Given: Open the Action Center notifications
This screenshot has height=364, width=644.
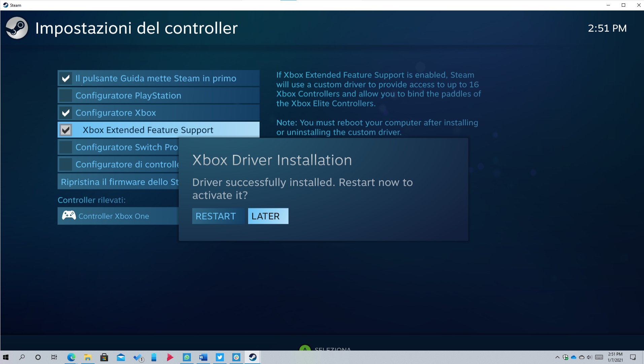Looking at the screenshot, I should point(633,357).
